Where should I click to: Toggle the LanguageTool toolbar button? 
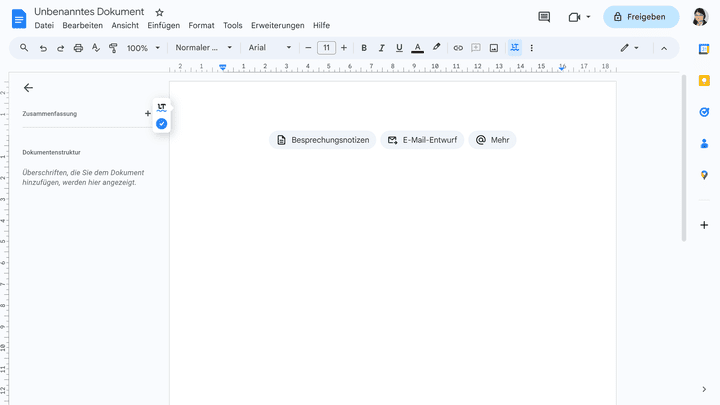[515, 48]
